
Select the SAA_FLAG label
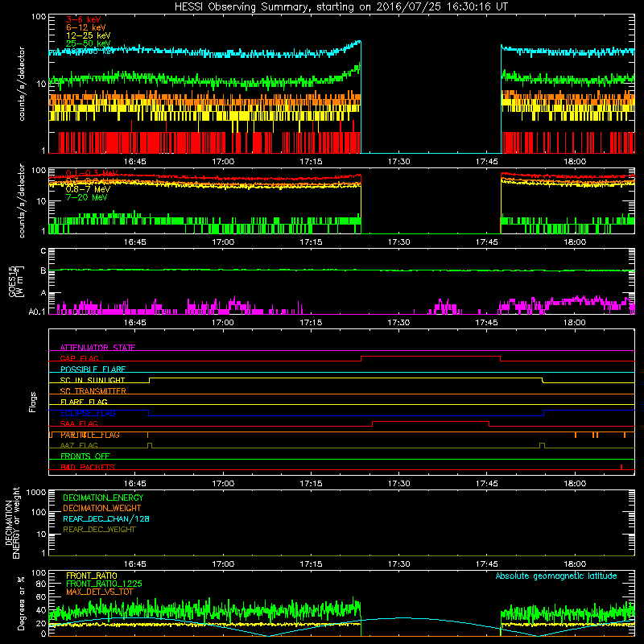79,423
